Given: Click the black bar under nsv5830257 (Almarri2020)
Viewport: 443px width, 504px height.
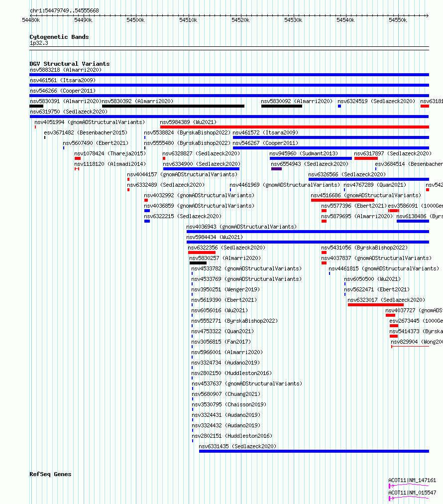Looking at the screenshot, I should pos(198,263).
